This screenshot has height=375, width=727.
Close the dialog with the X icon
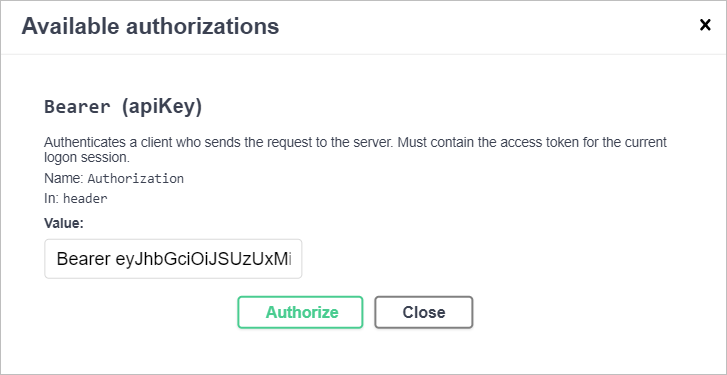(x=705, y=25)
